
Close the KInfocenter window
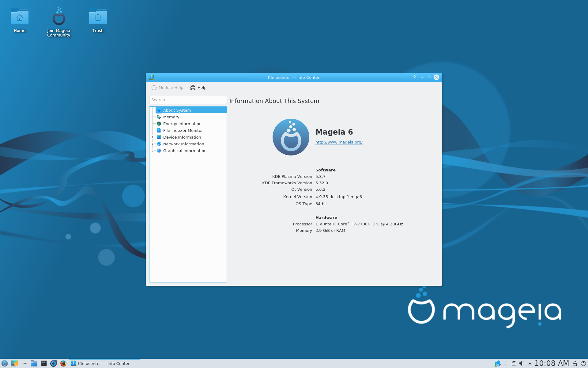(436, 77)
